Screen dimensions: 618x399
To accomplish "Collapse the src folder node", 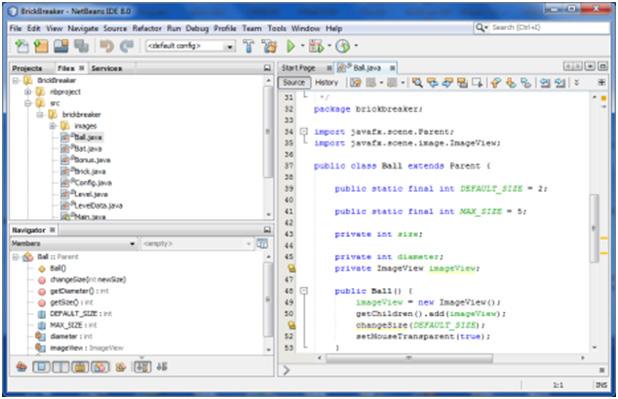I will click(x=28, y=103).
